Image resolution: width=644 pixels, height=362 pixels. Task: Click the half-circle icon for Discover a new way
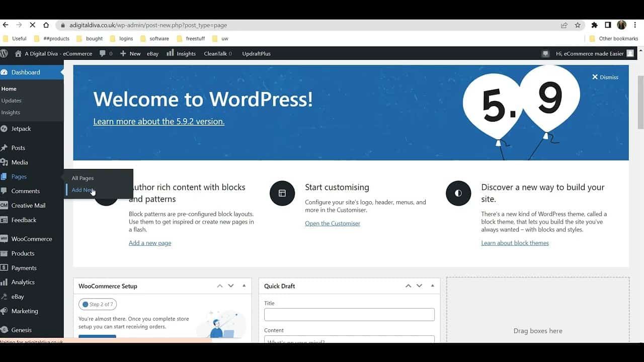(458, 193)
